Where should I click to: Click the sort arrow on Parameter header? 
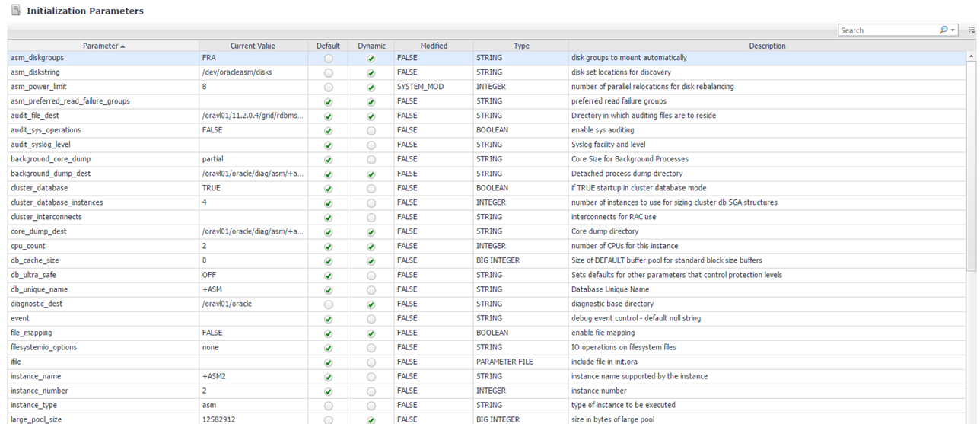[123, 46]
